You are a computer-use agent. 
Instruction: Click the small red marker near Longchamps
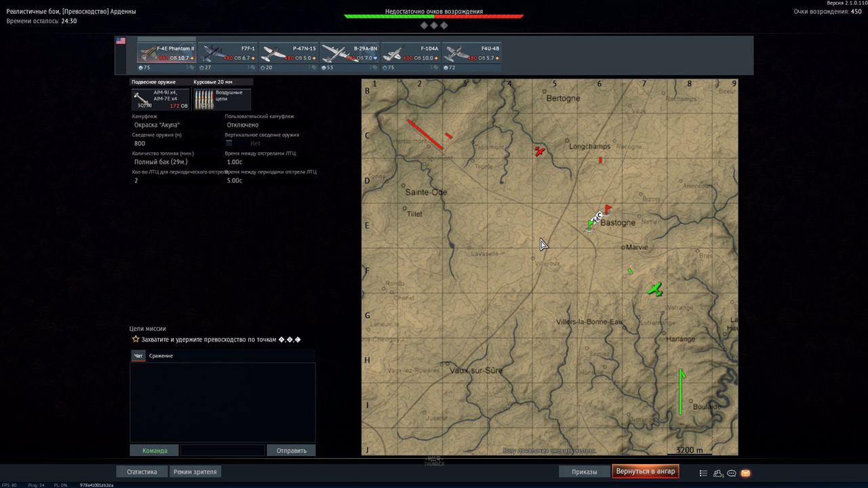600,161
